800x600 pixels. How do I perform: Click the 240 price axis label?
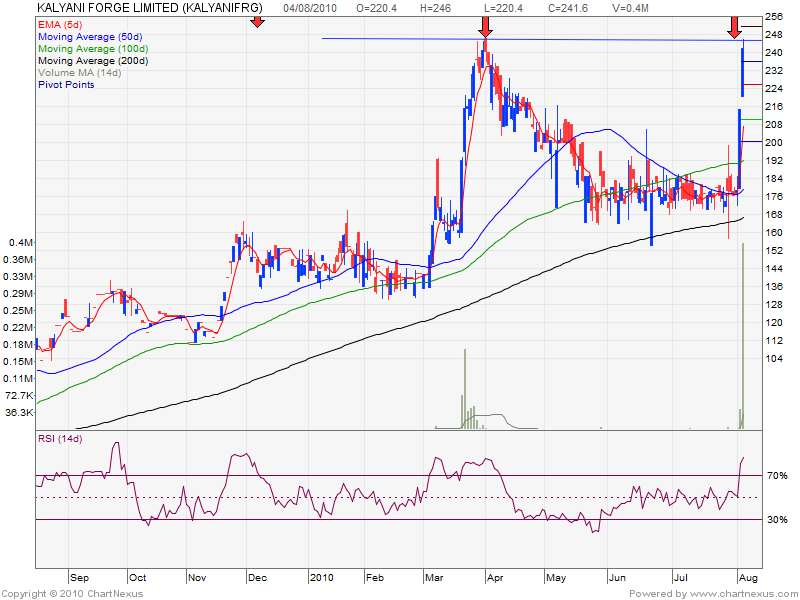pyautogui.click(x=774, y=53)
